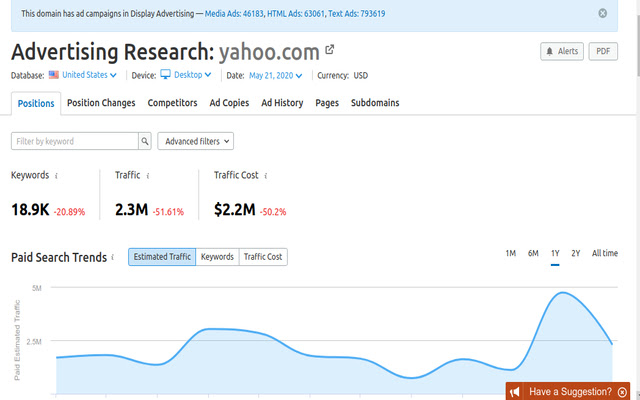This screenshot has width=640, height=400.
Task: Switch chart to Keywords view
Action: [x=217, y=257]
